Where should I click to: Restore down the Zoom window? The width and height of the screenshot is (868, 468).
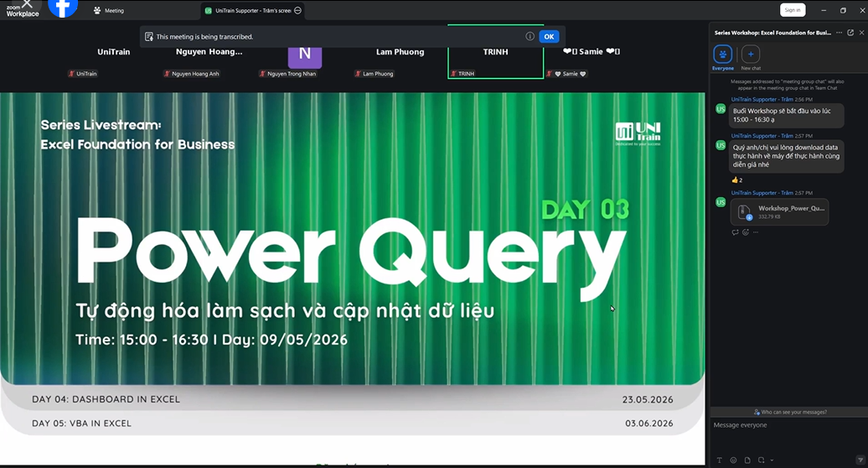click(843, 10)
